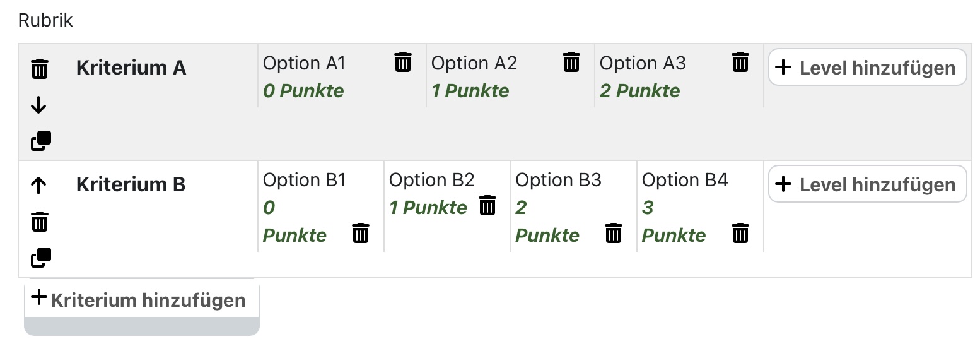Click the Kriterium hinzufügen button
Viewport: 980px width, 346px height.
142,299
